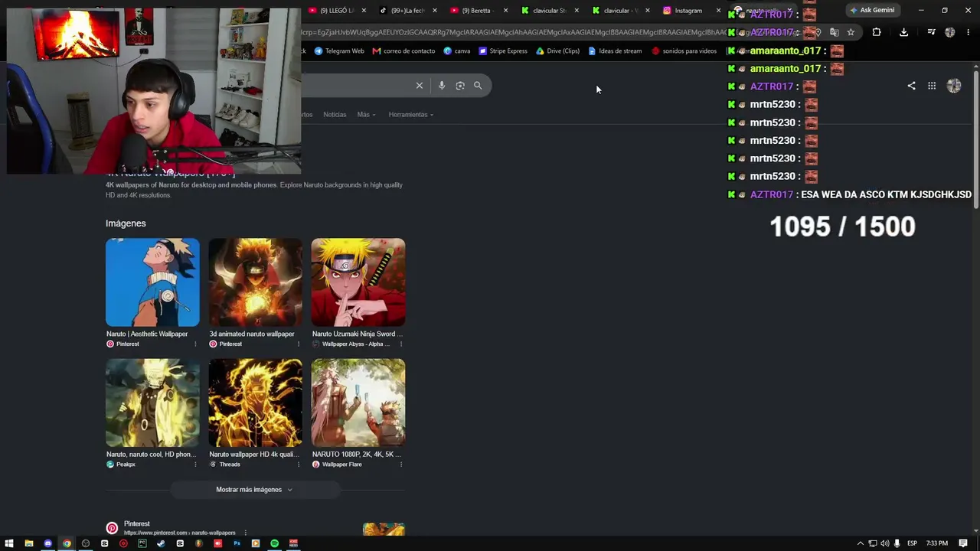Click the magnifier search button
Screen dimensions: 980x551
pos(478,86)
